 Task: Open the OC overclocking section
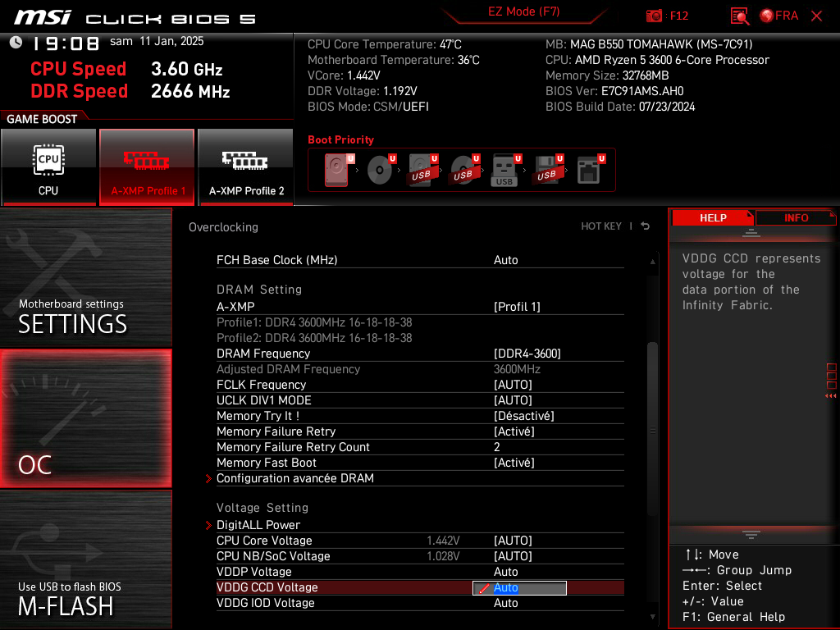pos(85,419)
